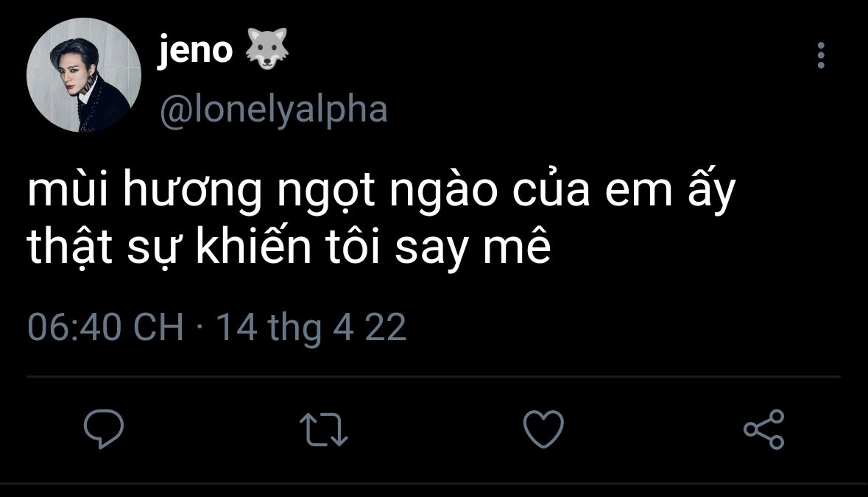Open the three-dot more options menu
This screenshot has width=868, height=497.
point(821,56)
